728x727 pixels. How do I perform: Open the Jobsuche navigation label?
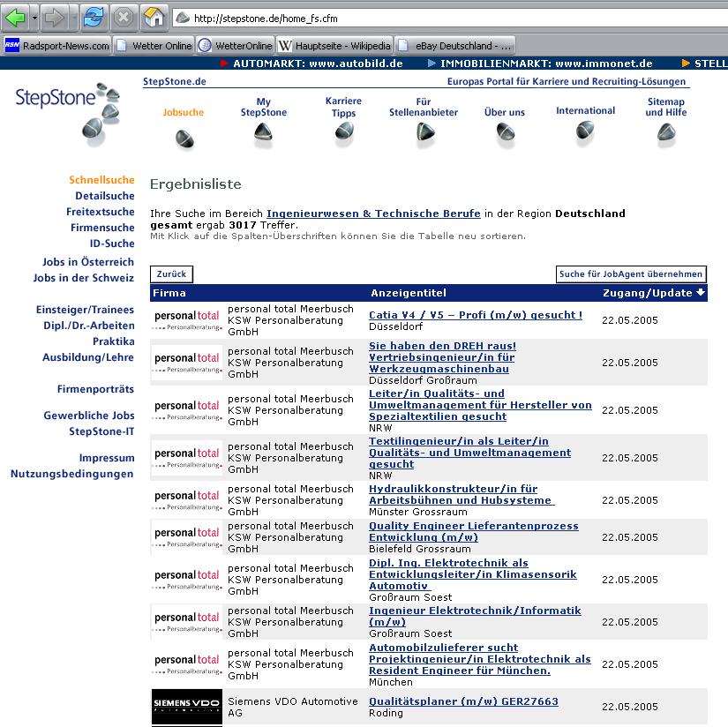[183, 112]
